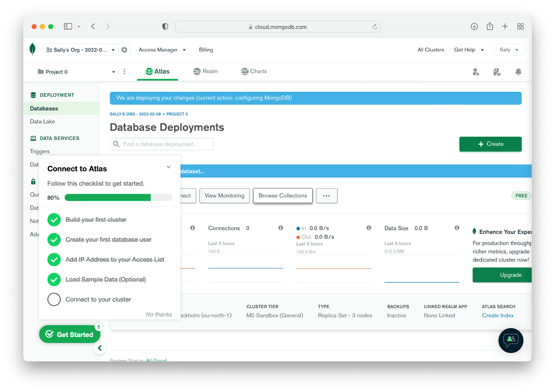Click the Get Started button

[x=70, y=334]
